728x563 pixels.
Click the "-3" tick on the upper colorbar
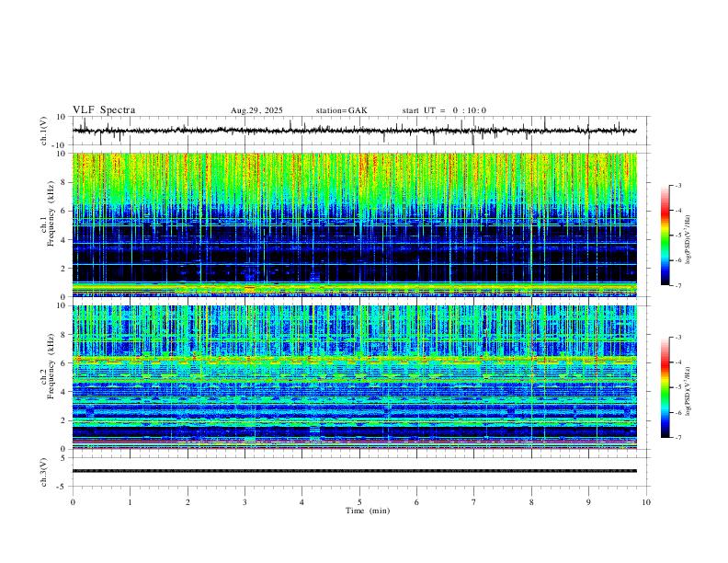(678, 186)
